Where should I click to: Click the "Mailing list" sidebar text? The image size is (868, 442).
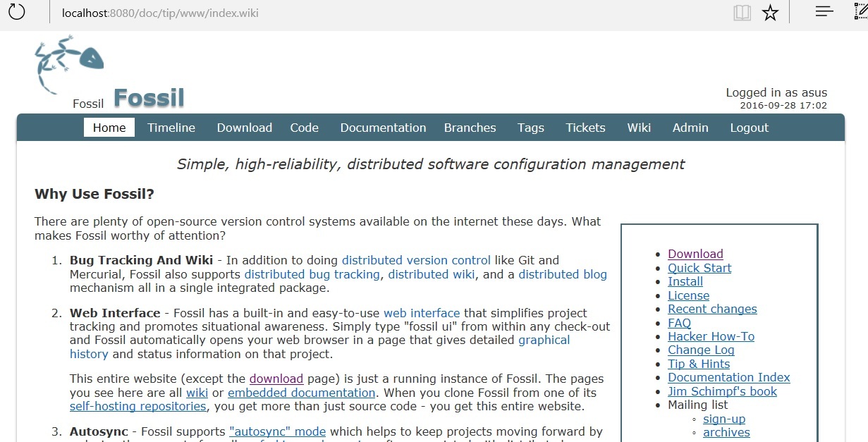tap(698, 405)
